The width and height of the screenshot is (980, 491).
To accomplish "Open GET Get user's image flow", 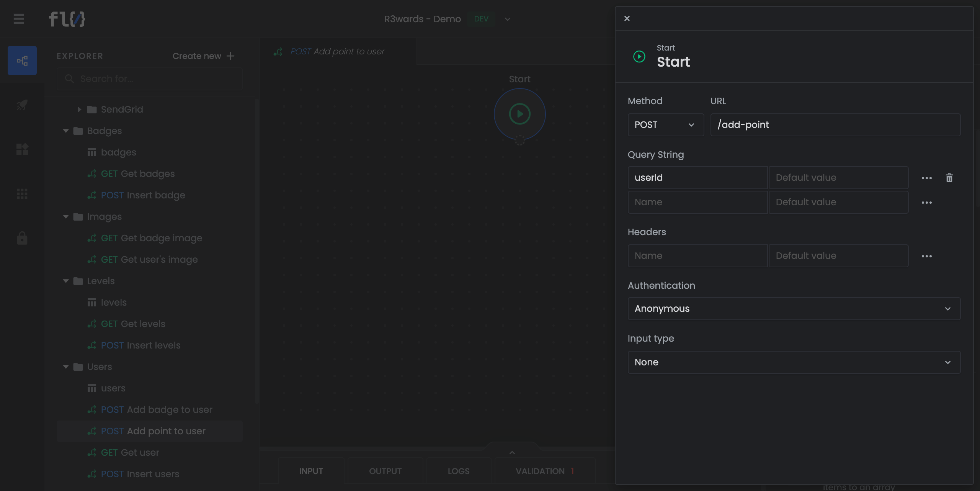I will coord(149,260).
